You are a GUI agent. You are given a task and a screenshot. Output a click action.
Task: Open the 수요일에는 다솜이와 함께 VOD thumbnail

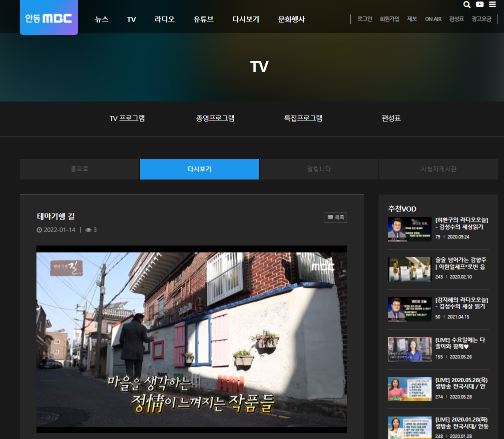[410, 349]
